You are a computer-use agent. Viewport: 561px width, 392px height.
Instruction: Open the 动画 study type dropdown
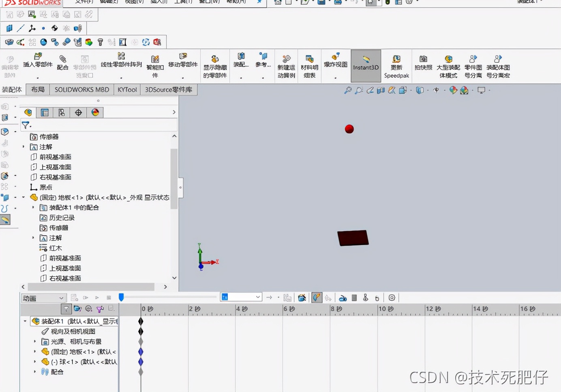tap(43, 298)
